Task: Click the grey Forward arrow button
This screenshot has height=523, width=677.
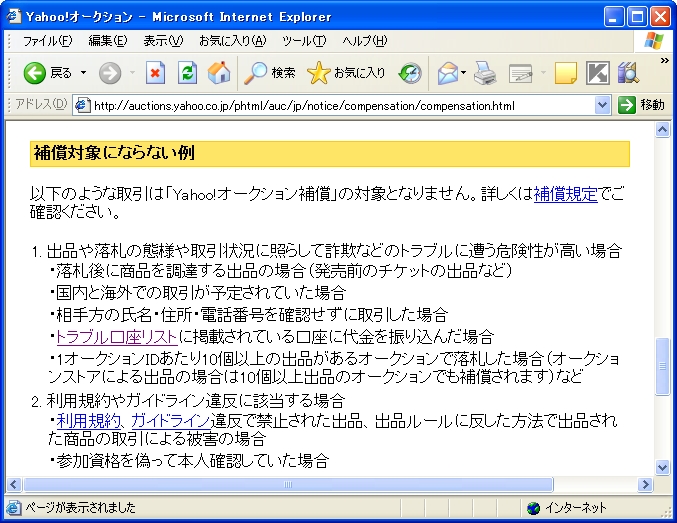Action: click(x=110, y=73)
